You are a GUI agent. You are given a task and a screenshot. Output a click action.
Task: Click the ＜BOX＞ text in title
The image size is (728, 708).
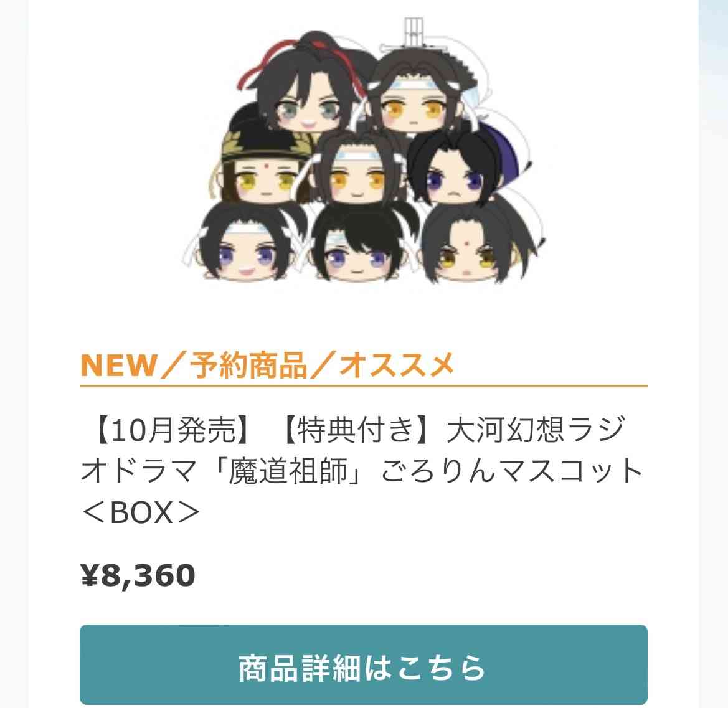click(140, 512)
